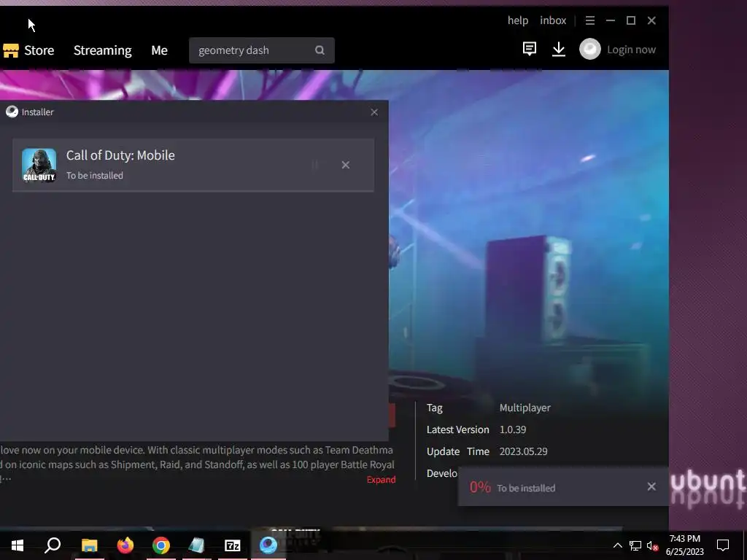Open Windows taskbar search
Image resolution: width=747 pixels, height=560 pixels.
point(53,545)
